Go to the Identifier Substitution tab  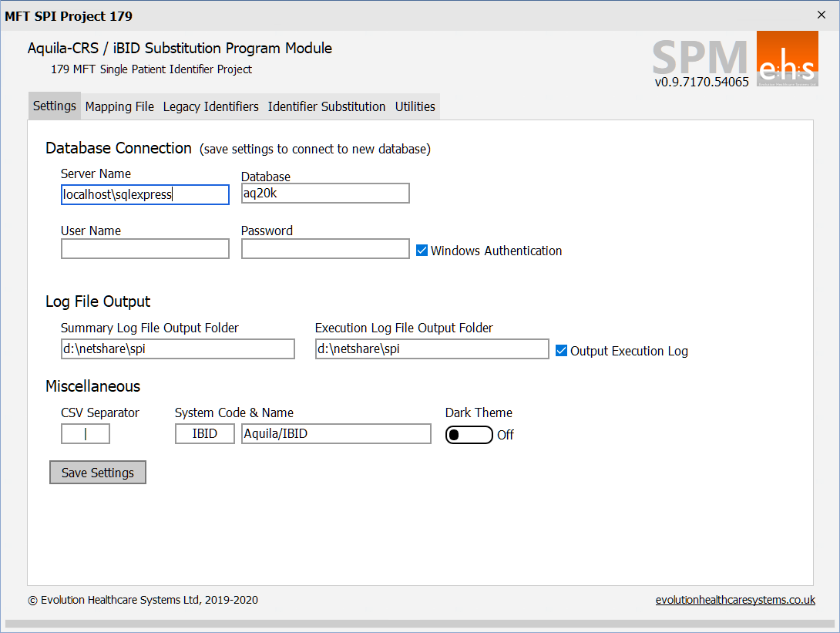click(x=327, y=106)
